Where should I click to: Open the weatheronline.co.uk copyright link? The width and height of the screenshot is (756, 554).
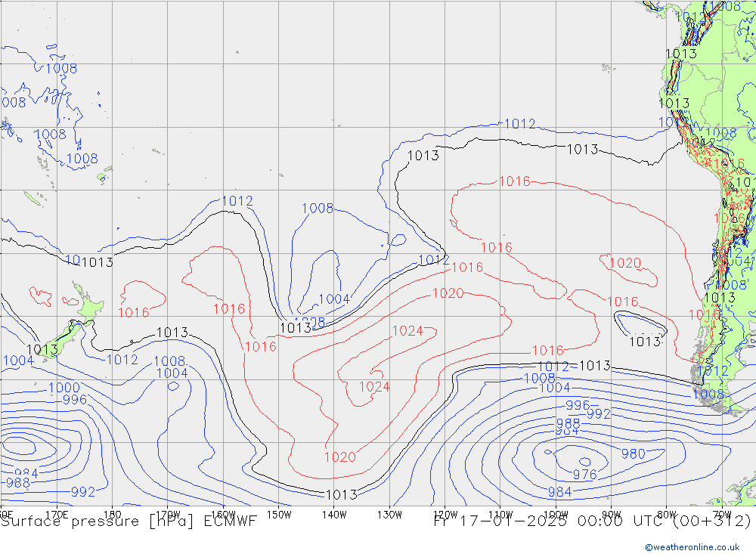692,547
